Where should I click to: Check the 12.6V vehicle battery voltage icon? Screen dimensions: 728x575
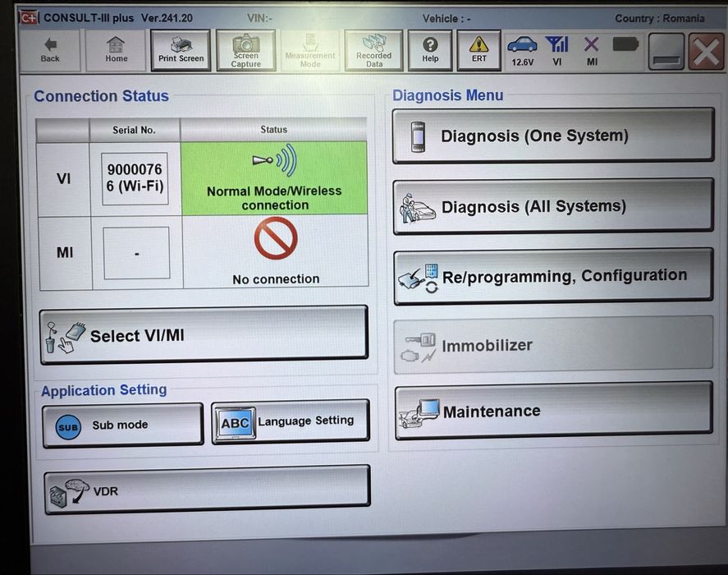tap(522, 51)
